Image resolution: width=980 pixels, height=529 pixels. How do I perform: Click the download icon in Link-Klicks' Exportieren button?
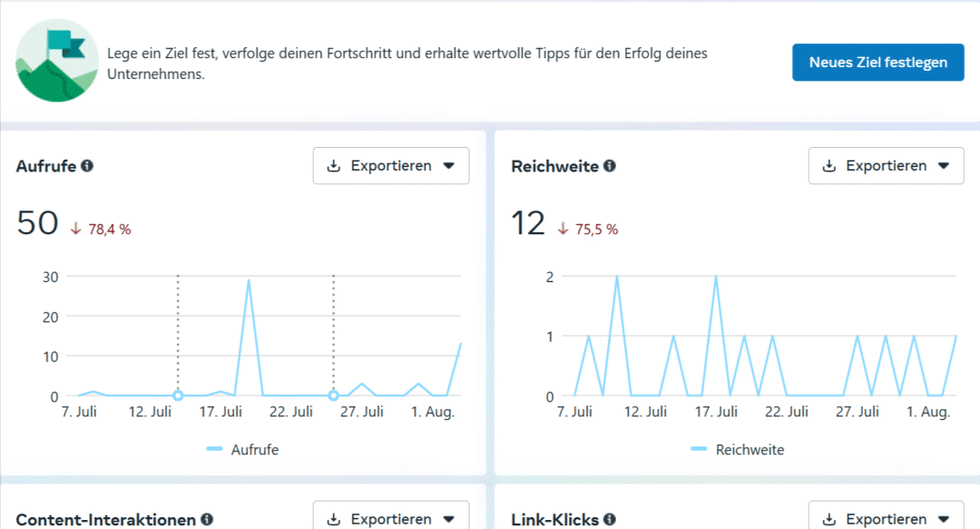tap(828, 520)
